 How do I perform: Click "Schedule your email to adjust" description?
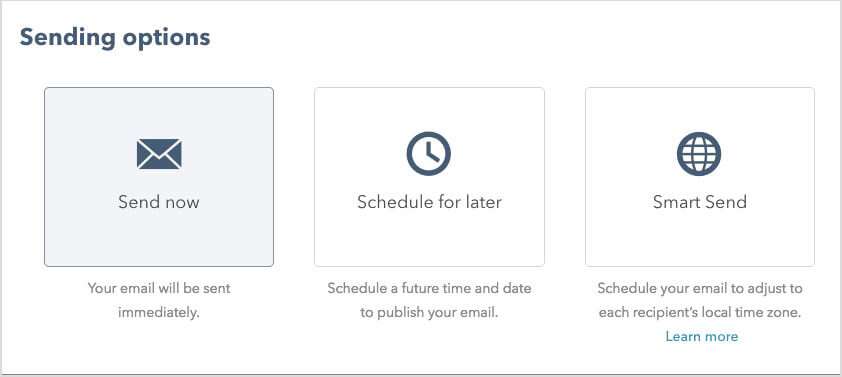click(x=700, y=288)
